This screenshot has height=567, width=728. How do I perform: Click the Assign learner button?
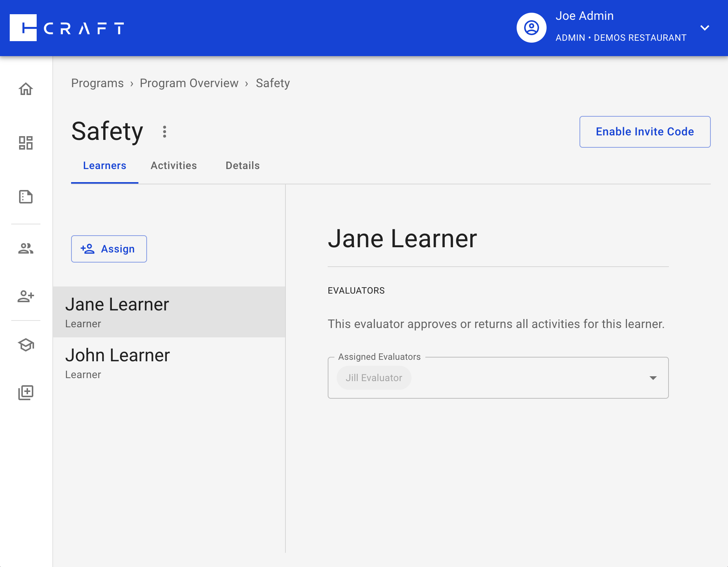[109, 249]
